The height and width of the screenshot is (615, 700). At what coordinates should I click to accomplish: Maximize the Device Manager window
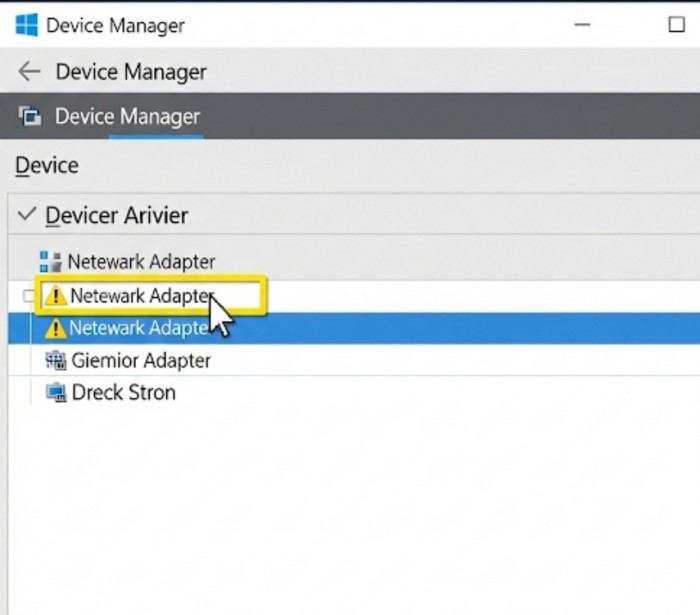pyautogui.click(x=676, y=25)
